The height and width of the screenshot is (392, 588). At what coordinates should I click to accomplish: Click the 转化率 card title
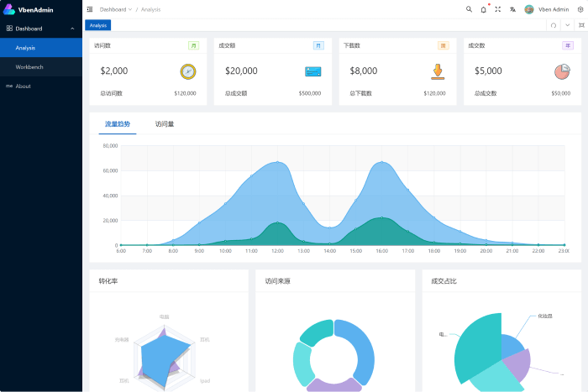pos(108,281)
